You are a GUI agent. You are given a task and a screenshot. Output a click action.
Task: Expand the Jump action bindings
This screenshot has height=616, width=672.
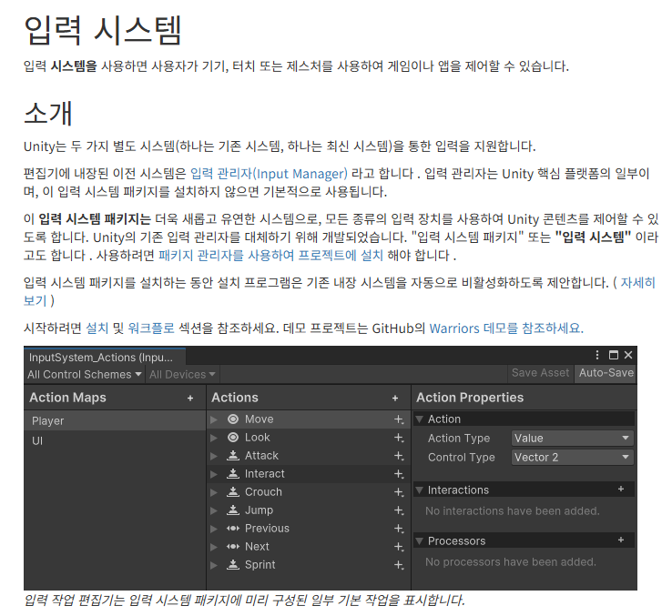coord(214,511)
